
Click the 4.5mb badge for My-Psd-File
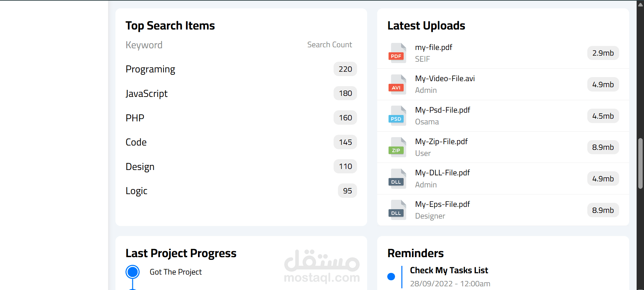pyautogui.click(x=603, y=116)
